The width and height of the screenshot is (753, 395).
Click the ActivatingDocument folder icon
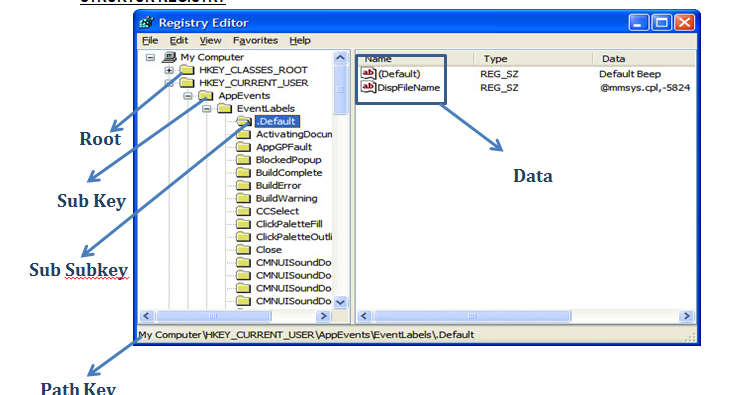click(x=243, y=134)
